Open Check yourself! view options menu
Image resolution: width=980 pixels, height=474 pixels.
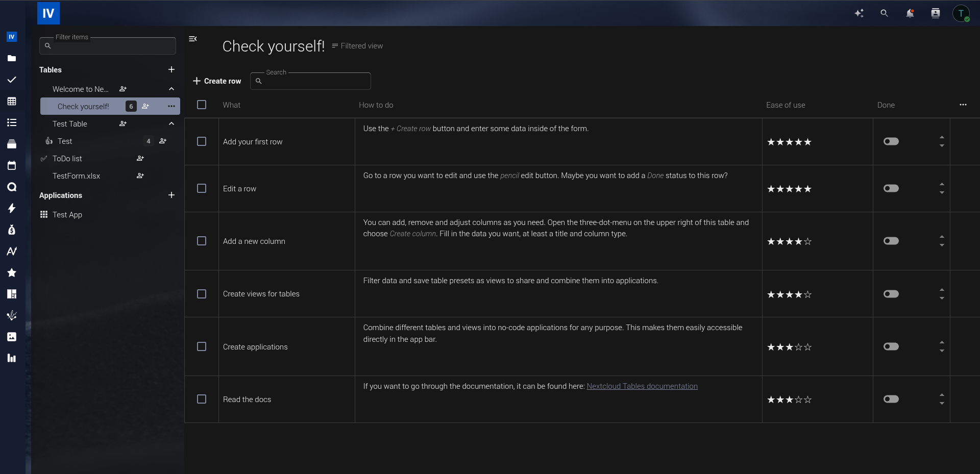tap(171, 106)
